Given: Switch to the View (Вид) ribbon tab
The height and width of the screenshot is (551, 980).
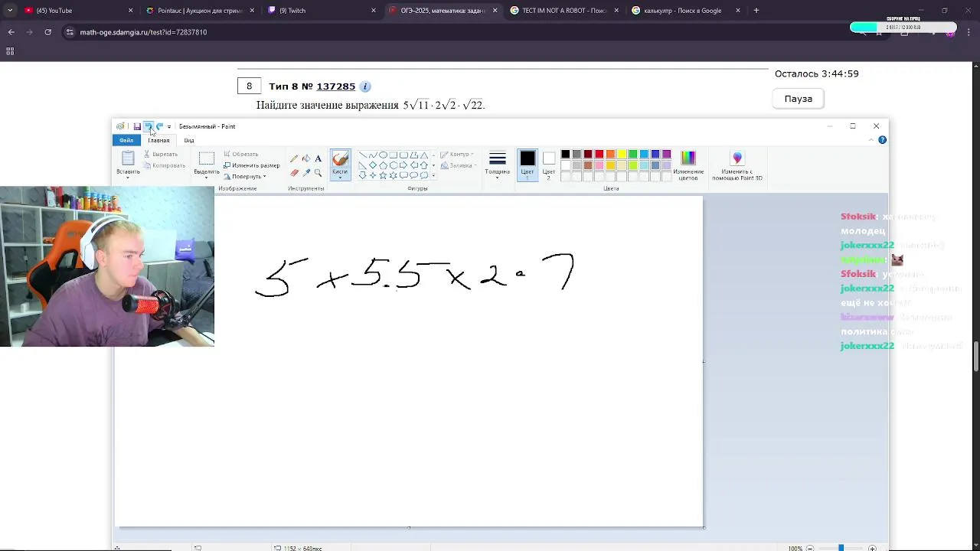Looking at the screenshot, I should (x=189, y=140).
